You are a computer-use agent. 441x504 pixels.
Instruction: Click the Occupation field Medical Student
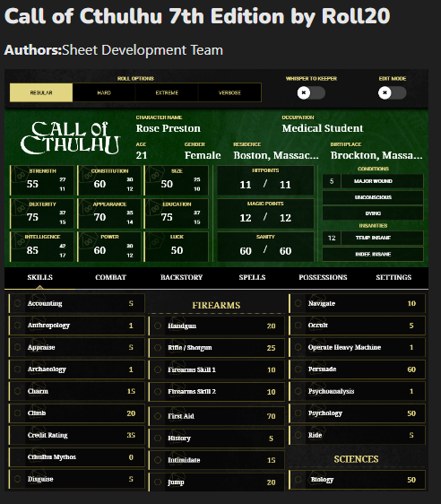pyautogui.click(x=323, y=128)
